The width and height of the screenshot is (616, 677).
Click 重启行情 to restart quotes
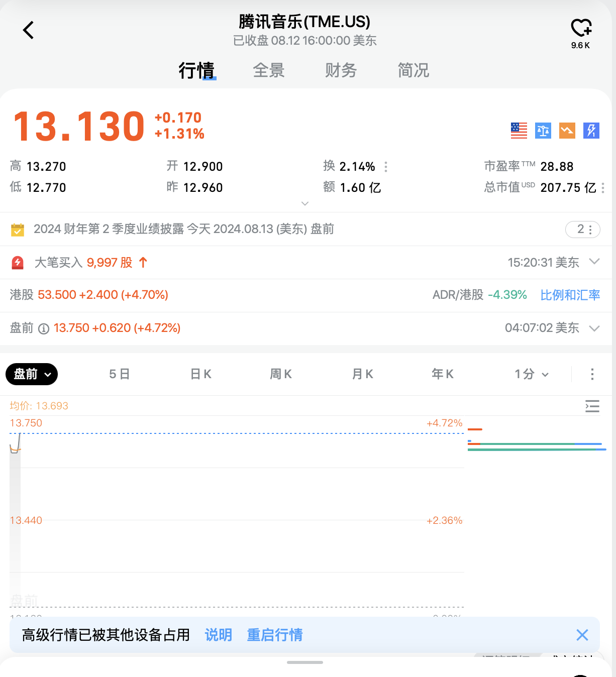click(x=275, y=635)
